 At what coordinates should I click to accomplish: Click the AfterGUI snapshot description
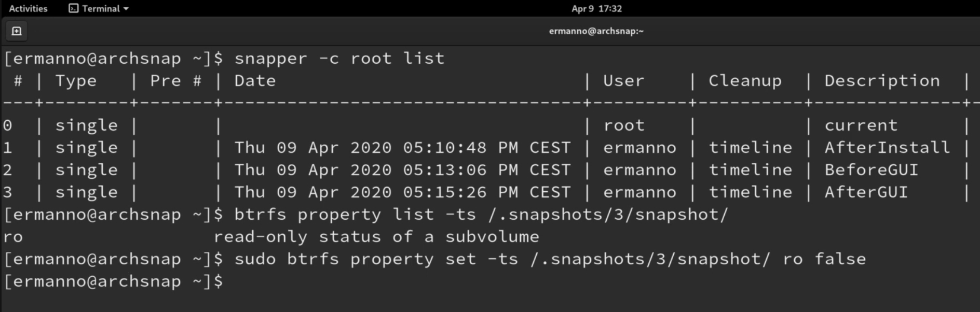pos(866,192)
